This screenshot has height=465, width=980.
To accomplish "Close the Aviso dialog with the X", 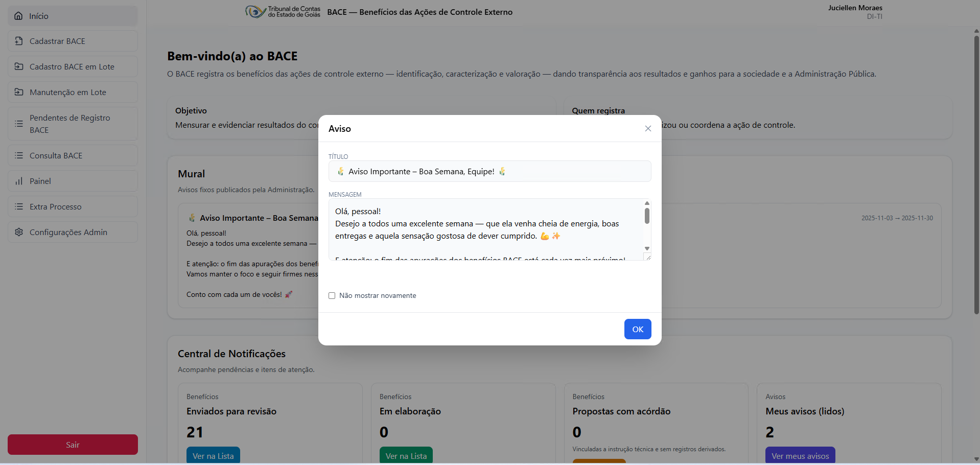I will 648,129.
